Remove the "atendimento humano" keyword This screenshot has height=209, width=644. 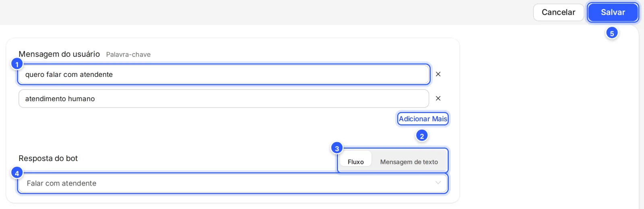tap(438, 98)
